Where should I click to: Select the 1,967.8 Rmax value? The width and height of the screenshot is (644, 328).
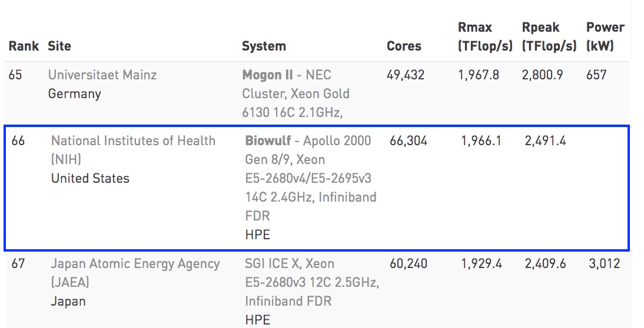(479, 75)
